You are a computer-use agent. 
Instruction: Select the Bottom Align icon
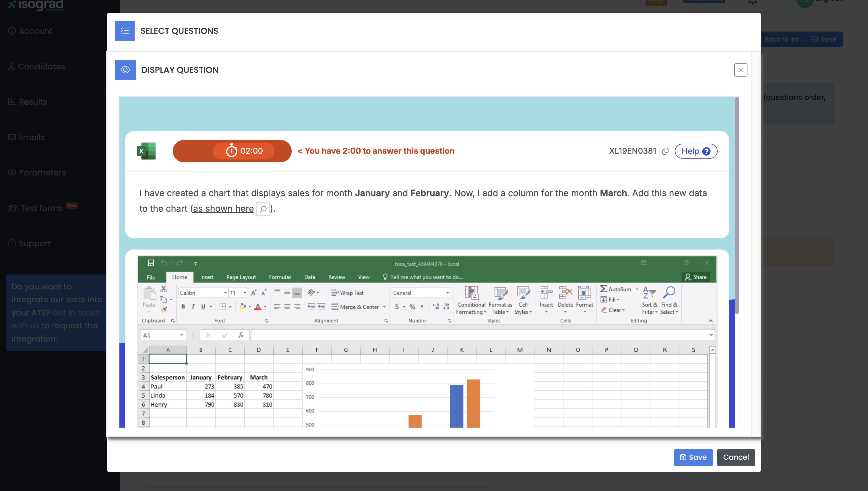pyautogui.click(x=297, y=293)
